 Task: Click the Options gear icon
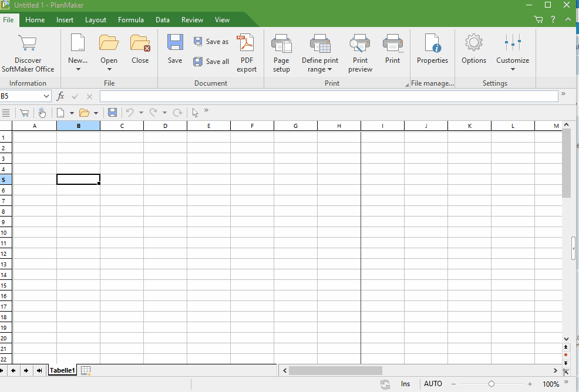click(473, 44)
